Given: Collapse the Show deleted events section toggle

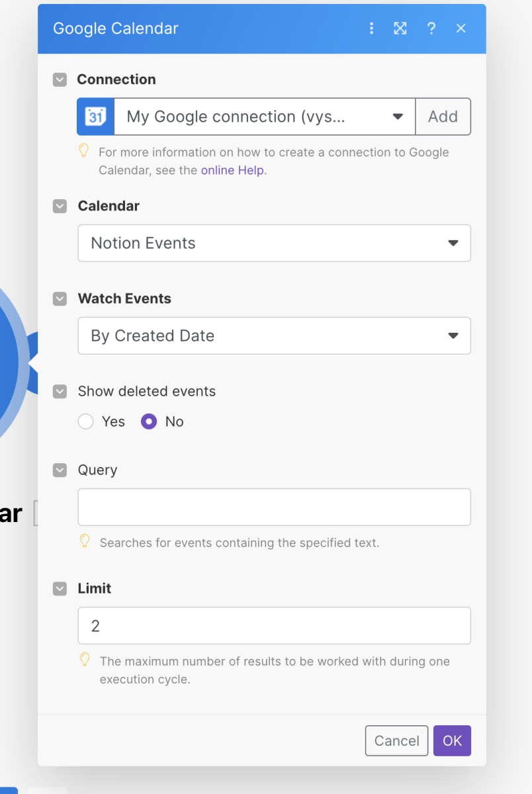Looking at the screenshot, I should pyautogui.click(x=60, y=392).
